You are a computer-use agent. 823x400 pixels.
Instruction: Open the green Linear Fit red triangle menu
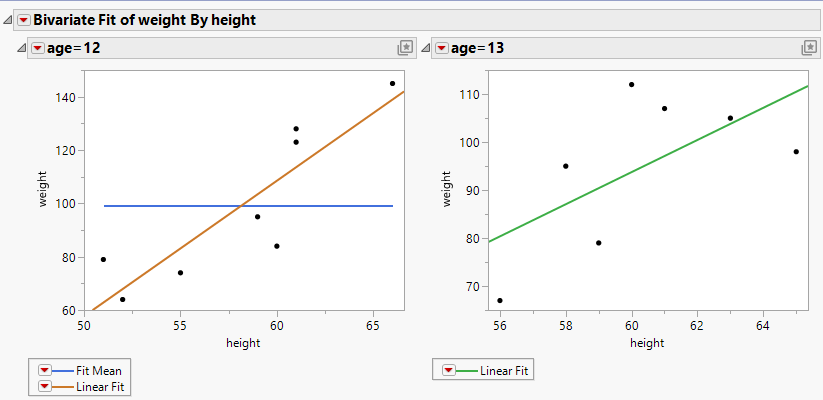pos(448,371)
